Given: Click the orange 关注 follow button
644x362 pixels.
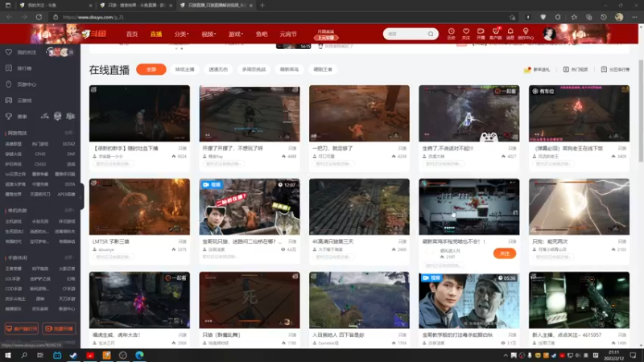Looking at the screenshot, I should 505,253.
